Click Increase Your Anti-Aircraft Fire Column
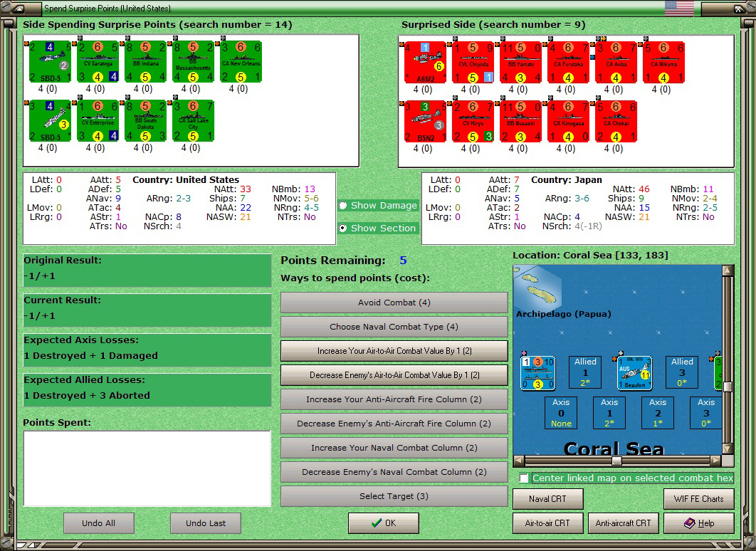The height and width of the screenshot is (551, 756). (394, 399)
